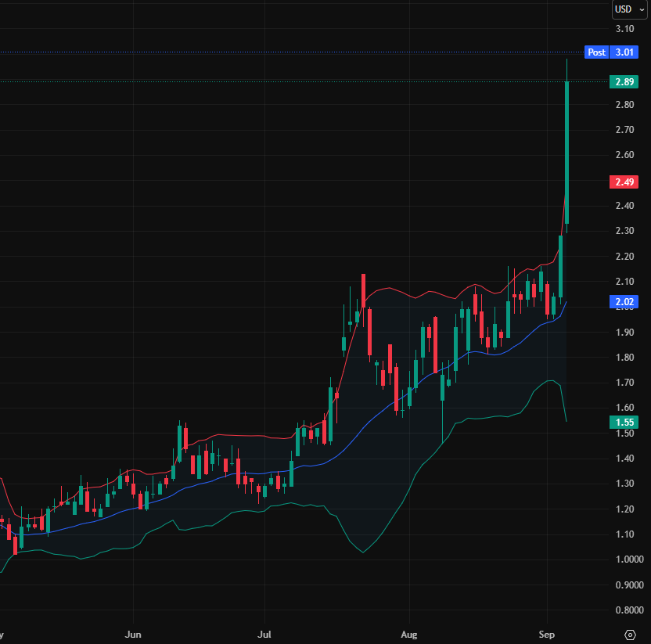Click the blue 2.02 basis value label
Screen dimensions: 651x644
[x=624, y=302]
